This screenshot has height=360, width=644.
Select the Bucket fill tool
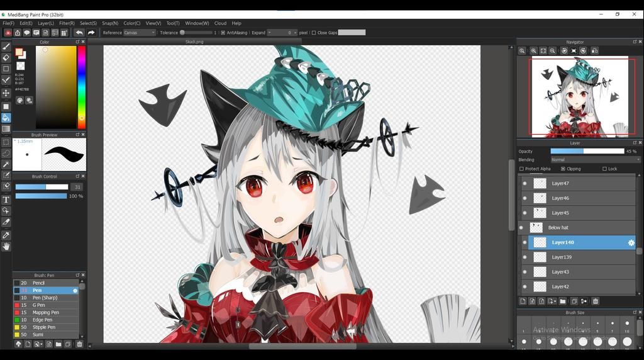(6, 118)
